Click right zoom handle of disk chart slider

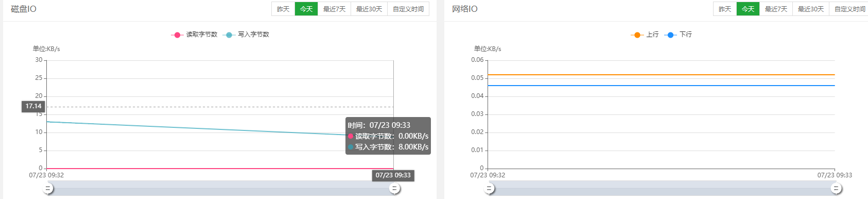pos(394,189)
